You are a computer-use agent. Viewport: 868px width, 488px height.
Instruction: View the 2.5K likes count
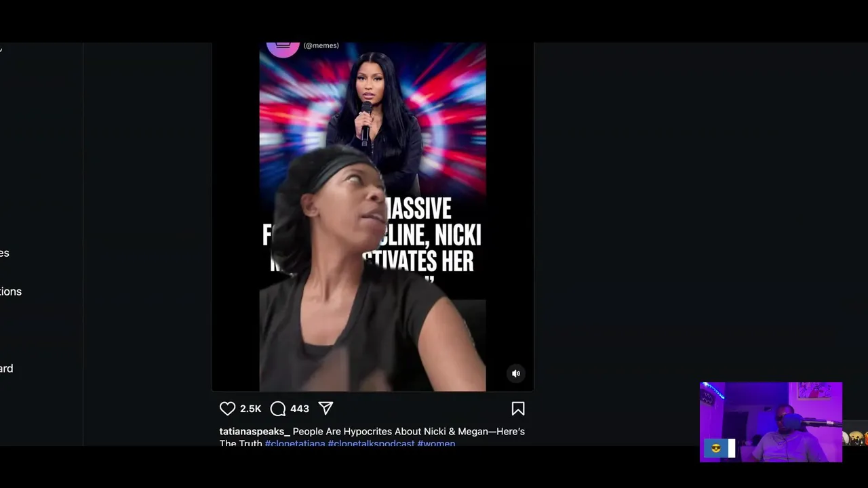250,409
